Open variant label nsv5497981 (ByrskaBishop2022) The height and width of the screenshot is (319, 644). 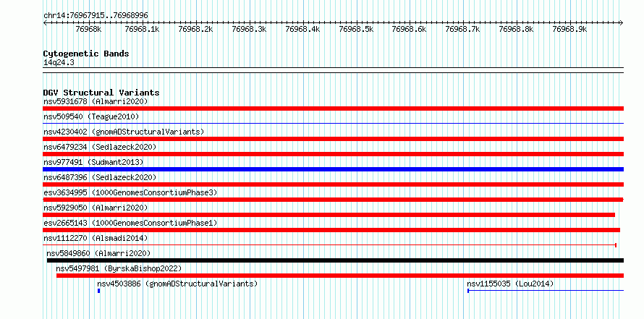tap(119, 268)
